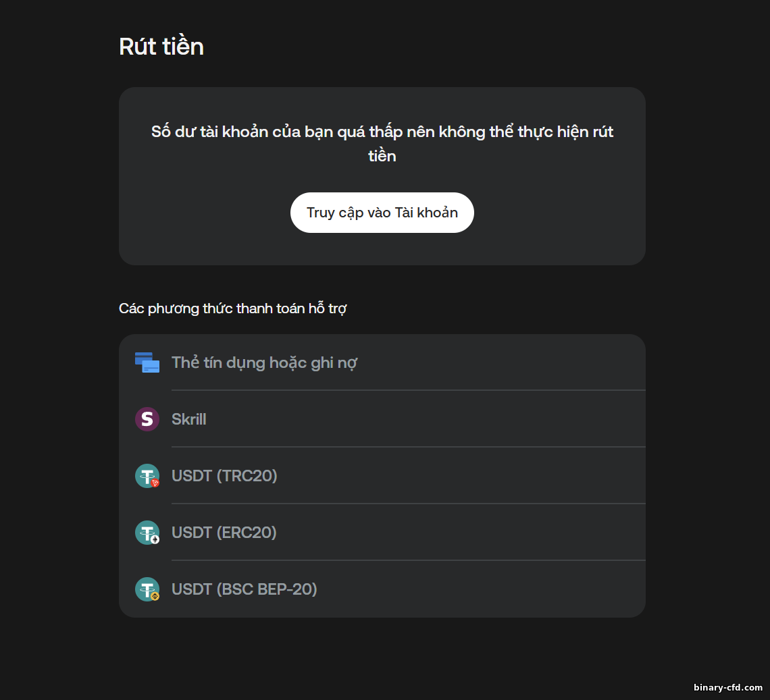Click the purple Skrill logo icon
The width and height of the screenshot is (770, 700).
(147, 419)
